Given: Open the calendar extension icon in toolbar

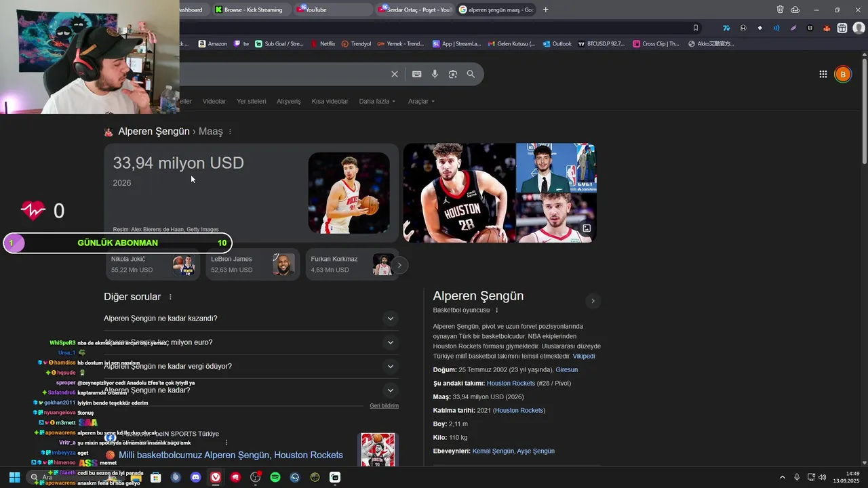Looking at the screenshot, I should pyautogui.click(x=842, y=28).
